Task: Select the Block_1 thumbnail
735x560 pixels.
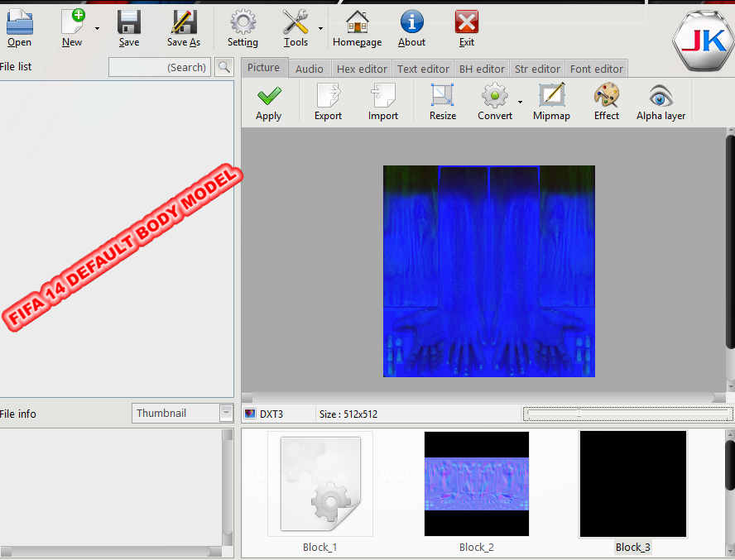Action: point(320,484)
